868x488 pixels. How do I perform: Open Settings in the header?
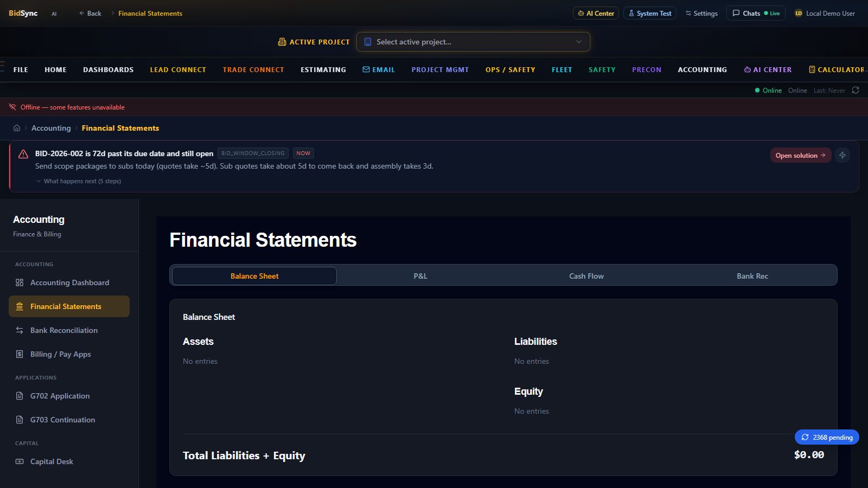coord(701,13)
